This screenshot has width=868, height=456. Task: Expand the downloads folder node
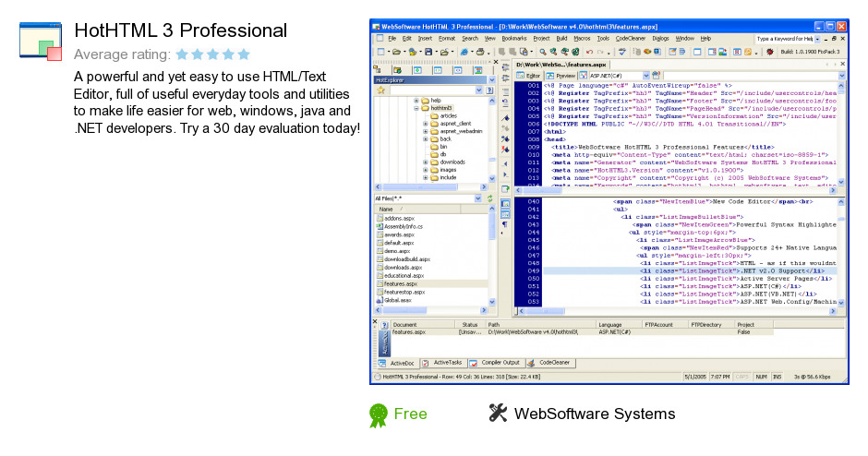pos(426,162)
